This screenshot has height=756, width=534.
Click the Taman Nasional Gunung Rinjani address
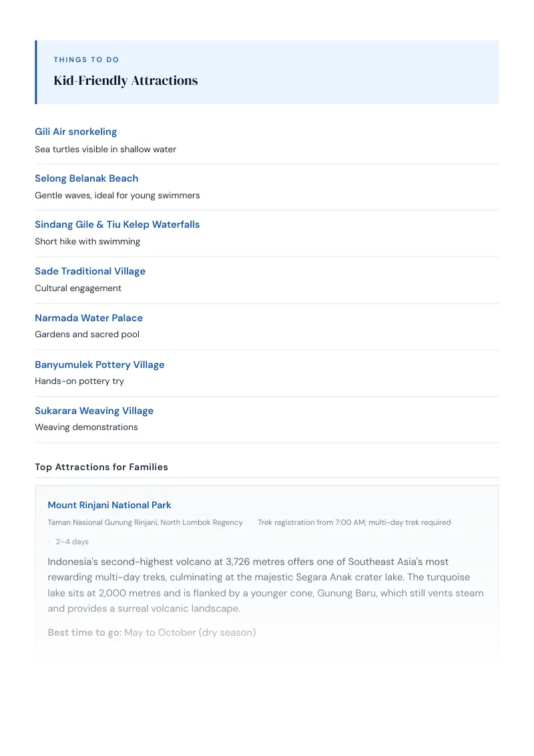pyautogui.click(x=145, y=522)
